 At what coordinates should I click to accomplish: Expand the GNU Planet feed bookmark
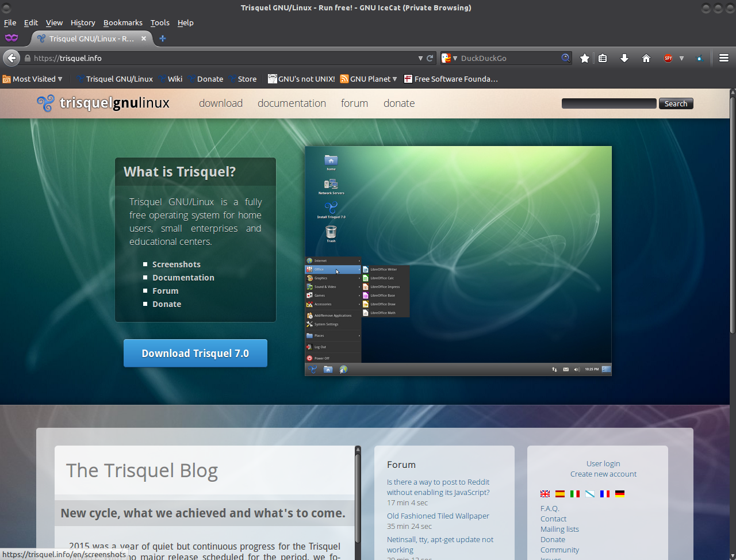click(369, 79)
